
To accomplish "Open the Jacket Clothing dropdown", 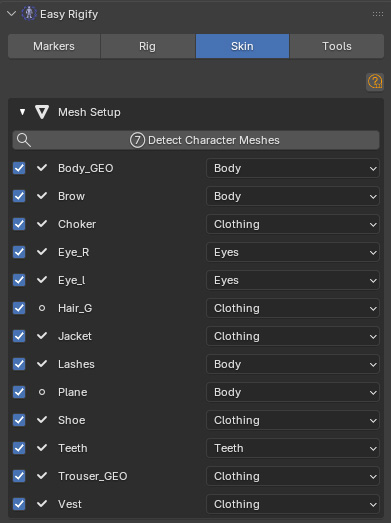I will coord(293,336).
